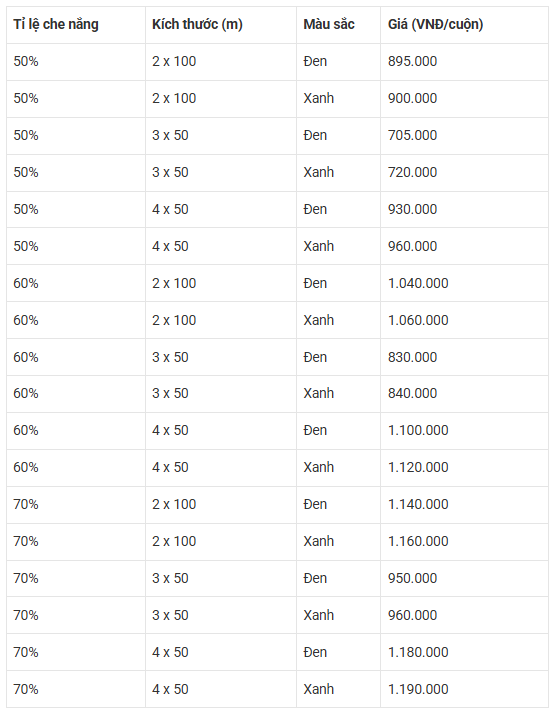Click the 950.000 price cell

[x=464, y=578]
